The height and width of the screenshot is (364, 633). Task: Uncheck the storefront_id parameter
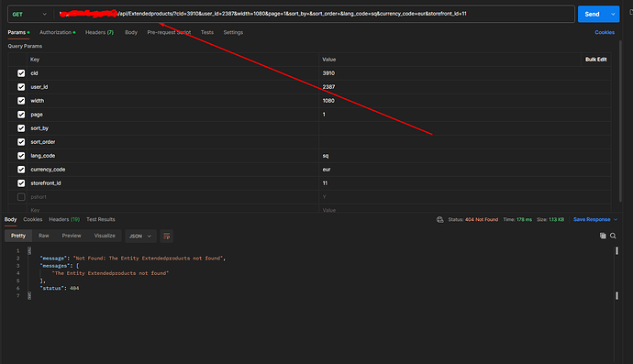tap(21, 182)
